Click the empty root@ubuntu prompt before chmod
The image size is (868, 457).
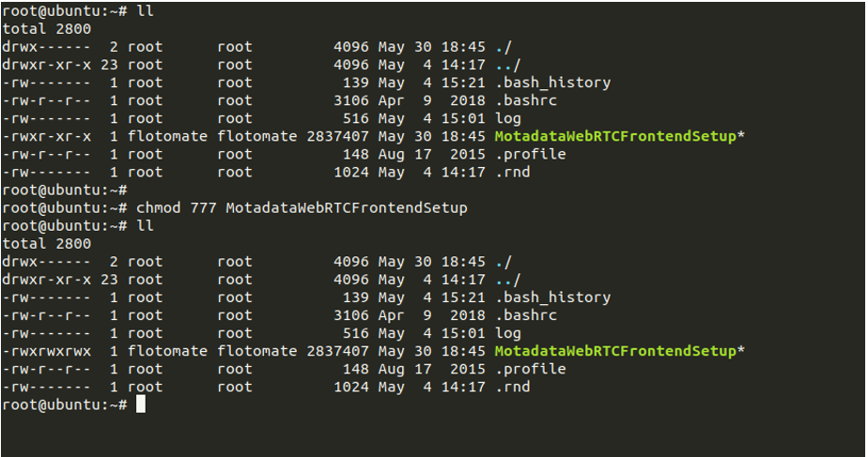[65, 190]
